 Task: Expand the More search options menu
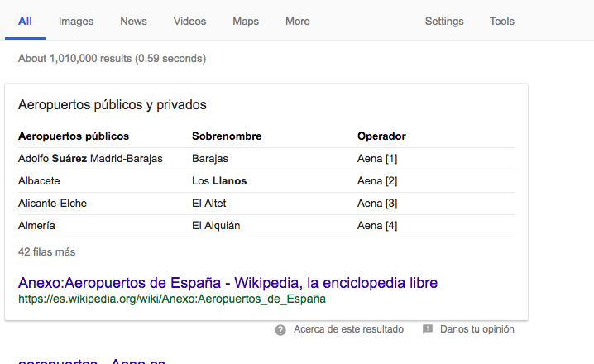point(297,22)
